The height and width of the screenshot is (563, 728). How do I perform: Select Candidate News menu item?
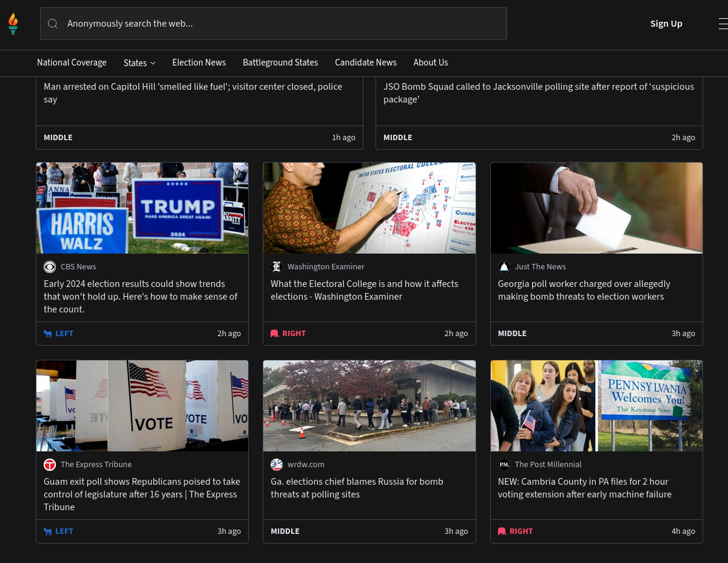click(366, 62)
